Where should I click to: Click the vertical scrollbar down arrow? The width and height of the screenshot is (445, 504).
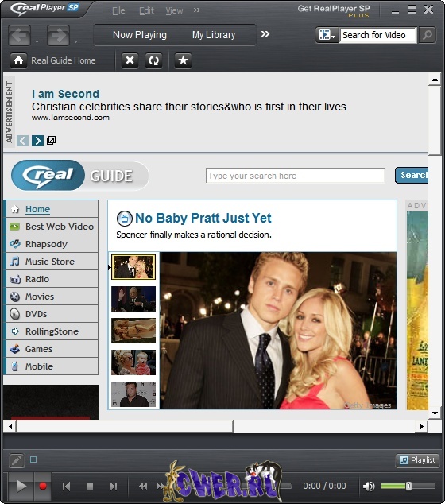coord(435,413)
